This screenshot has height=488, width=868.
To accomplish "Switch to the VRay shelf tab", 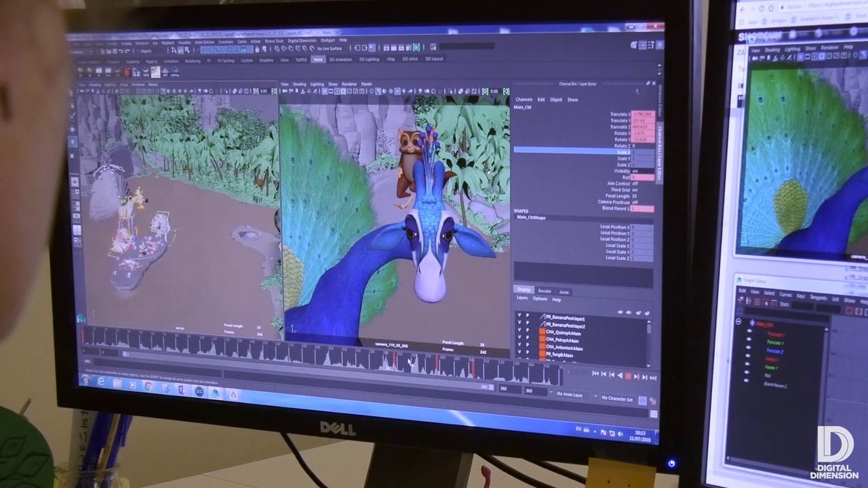I will pos(391,60).
